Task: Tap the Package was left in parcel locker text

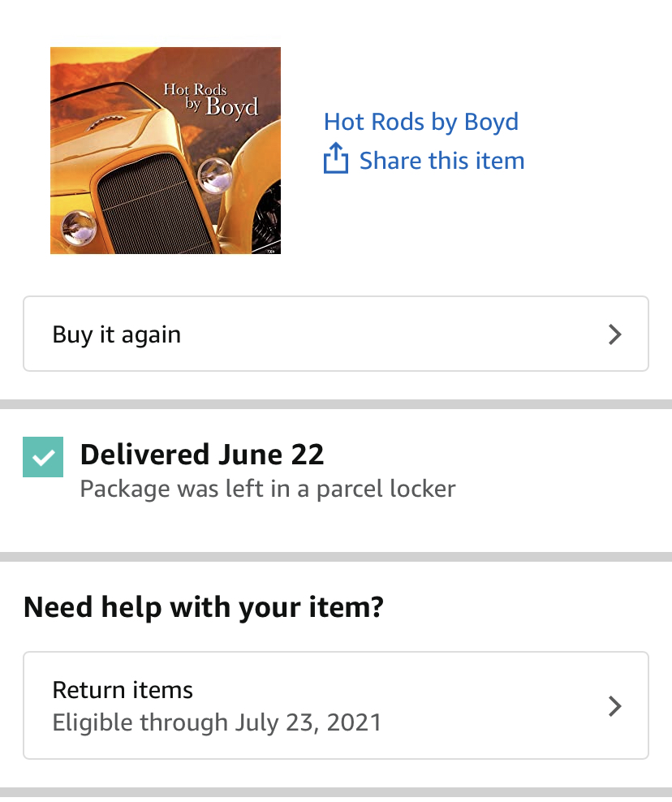Action: point(268,489)
